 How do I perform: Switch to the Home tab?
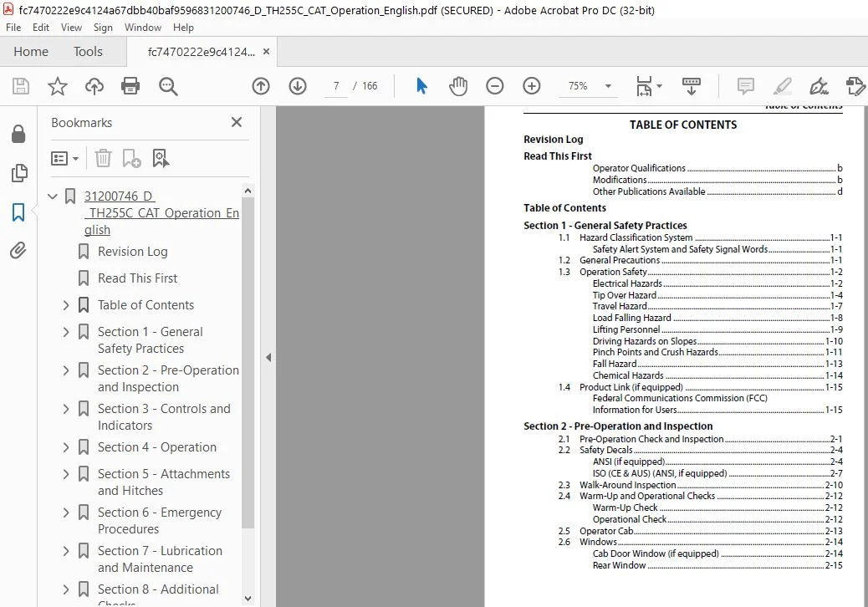(31, 52)
